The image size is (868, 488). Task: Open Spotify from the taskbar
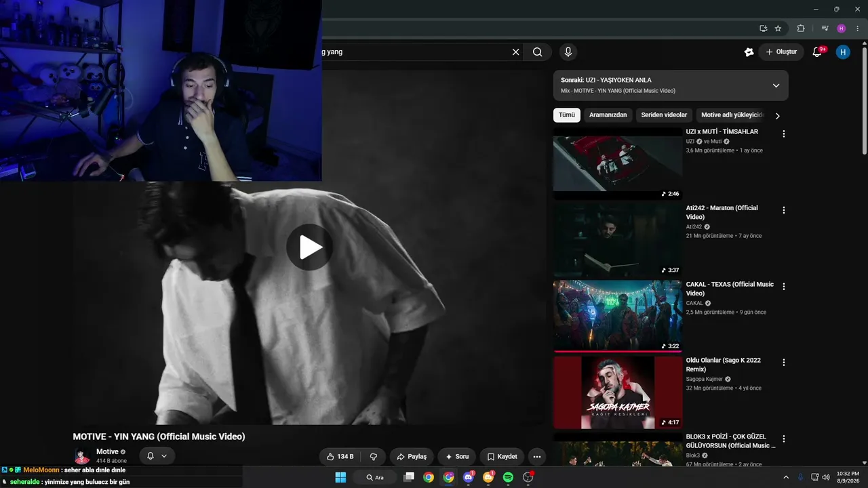[508, 477]
